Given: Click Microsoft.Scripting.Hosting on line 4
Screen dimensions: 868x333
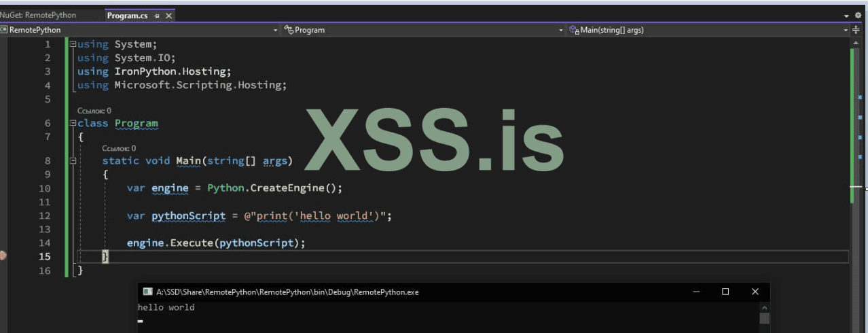Looking at the screenshot, I should tap(198, 85).
